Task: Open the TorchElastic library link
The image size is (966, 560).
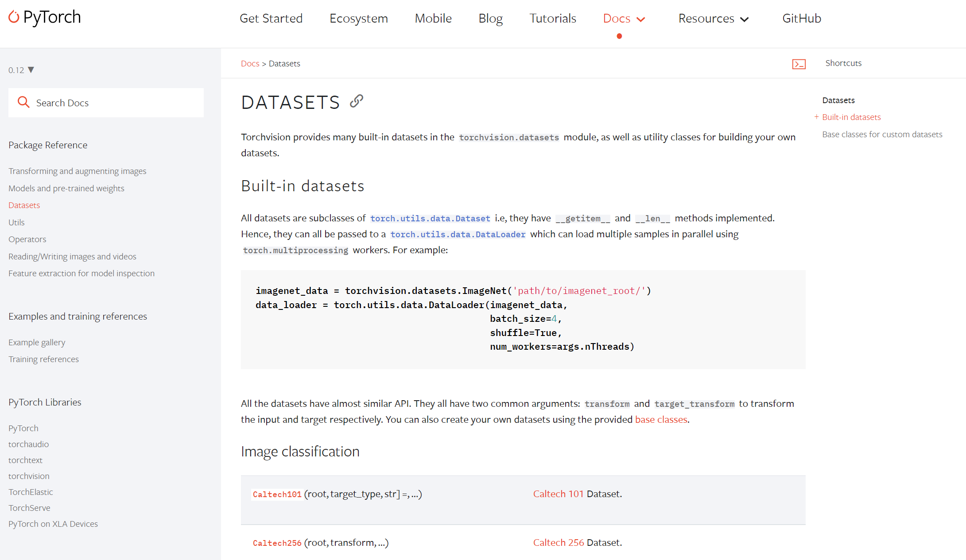Action: (31, 492)
